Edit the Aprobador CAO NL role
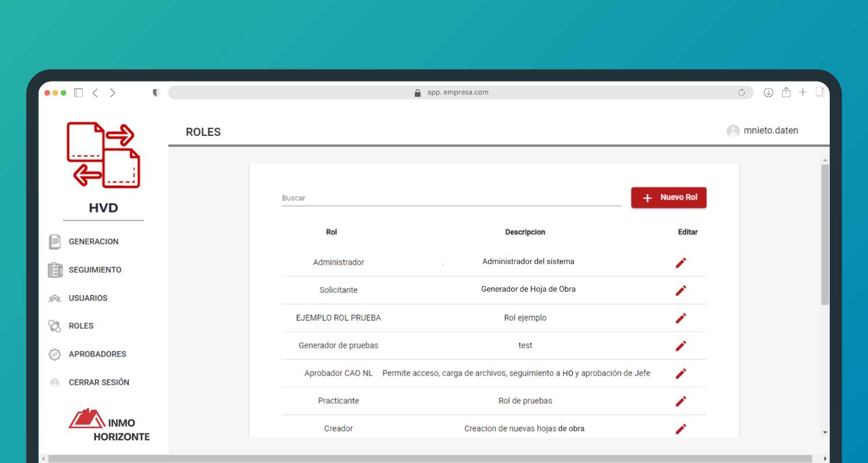 click(681, 374)
